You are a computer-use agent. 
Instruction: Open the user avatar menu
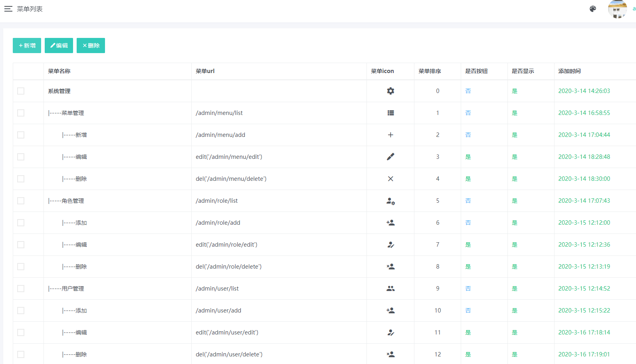point(617,9)
